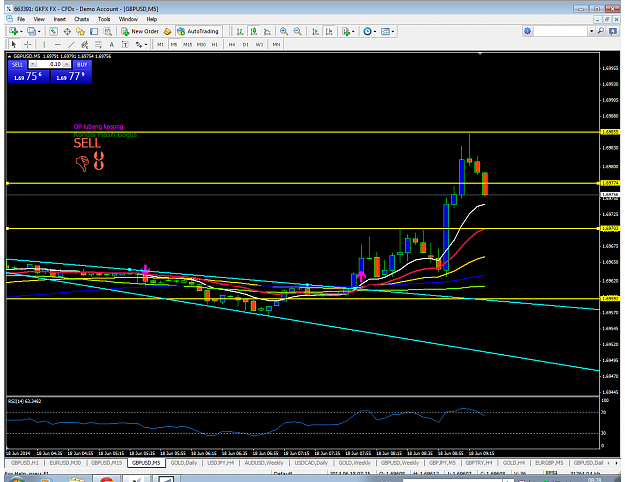Toggle AutoTrading on or off
This screenshot has width=625, height=482.
click(x=198, y=31)
